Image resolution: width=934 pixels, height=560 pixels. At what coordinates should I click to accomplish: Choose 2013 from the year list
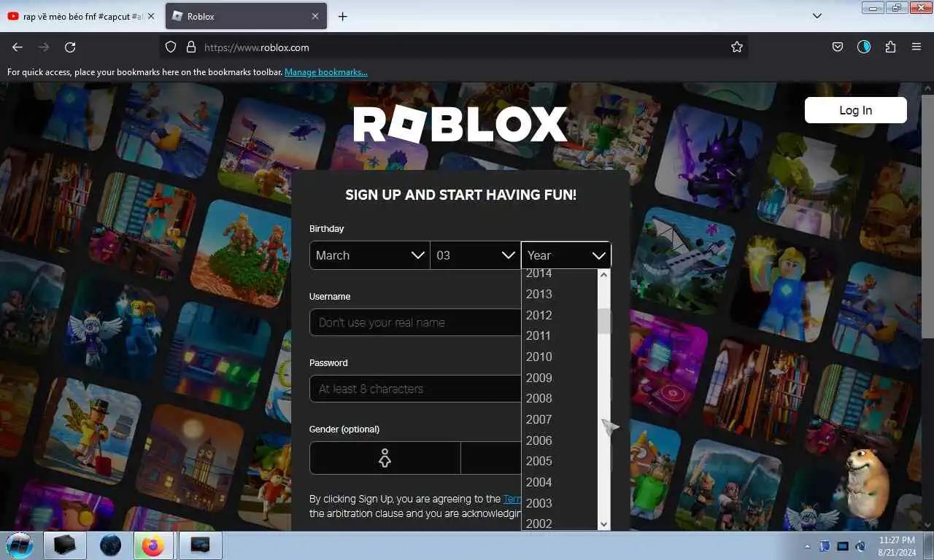[x=560, y=294]
